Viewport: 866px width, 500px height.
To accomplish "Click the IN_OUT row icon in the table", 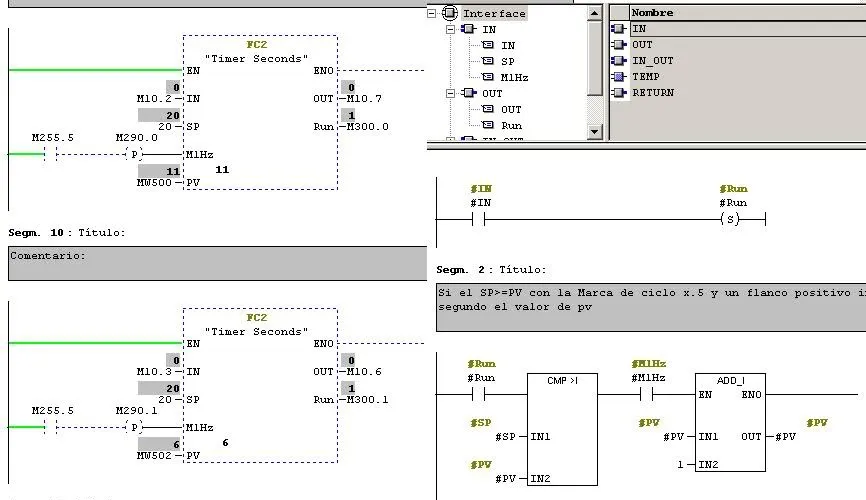I will coord(619,61).
